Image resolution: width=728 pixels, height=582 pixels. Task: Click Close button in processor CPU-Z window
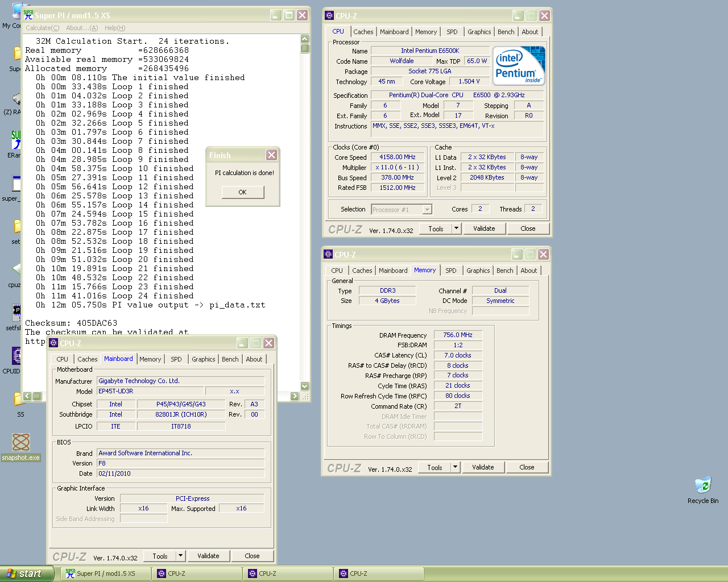pos(528,228)
